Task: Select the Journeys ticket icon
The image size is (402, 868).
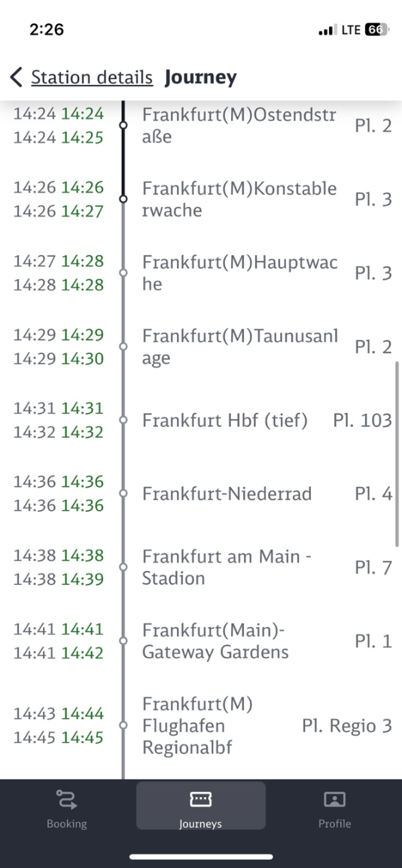Action: (201, 799)
